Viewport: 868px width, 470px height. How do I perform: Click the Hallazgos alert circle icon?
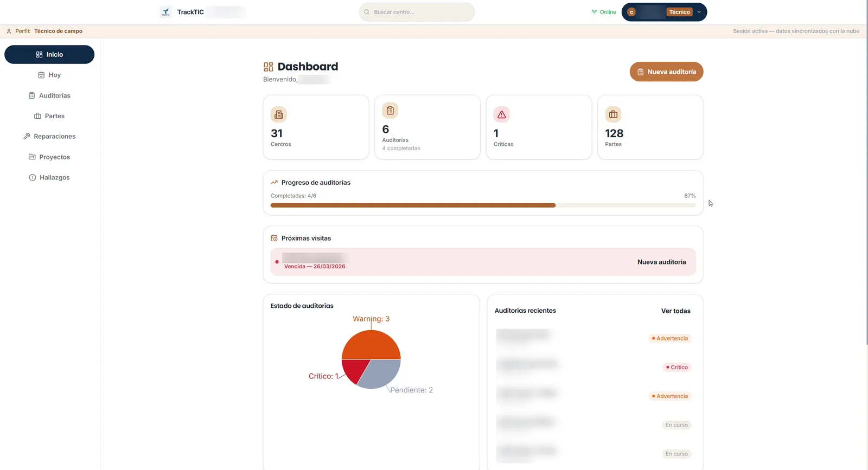[x=33, y=178]
